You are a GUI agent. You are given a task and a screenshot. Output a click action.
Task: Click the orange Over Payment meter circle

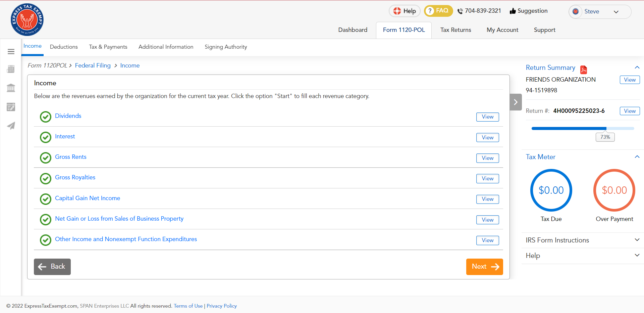pos(614,190)
